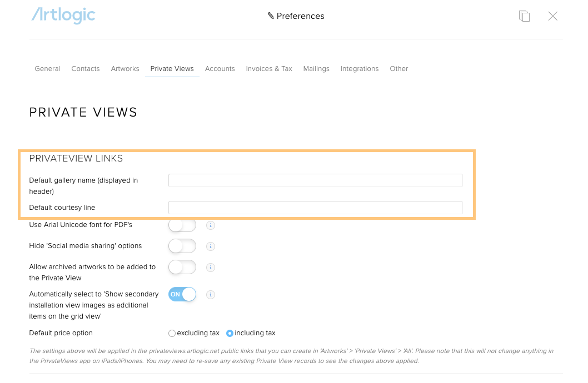
Task: Show info for Arial Unicode font option
Action: (211, 225)
